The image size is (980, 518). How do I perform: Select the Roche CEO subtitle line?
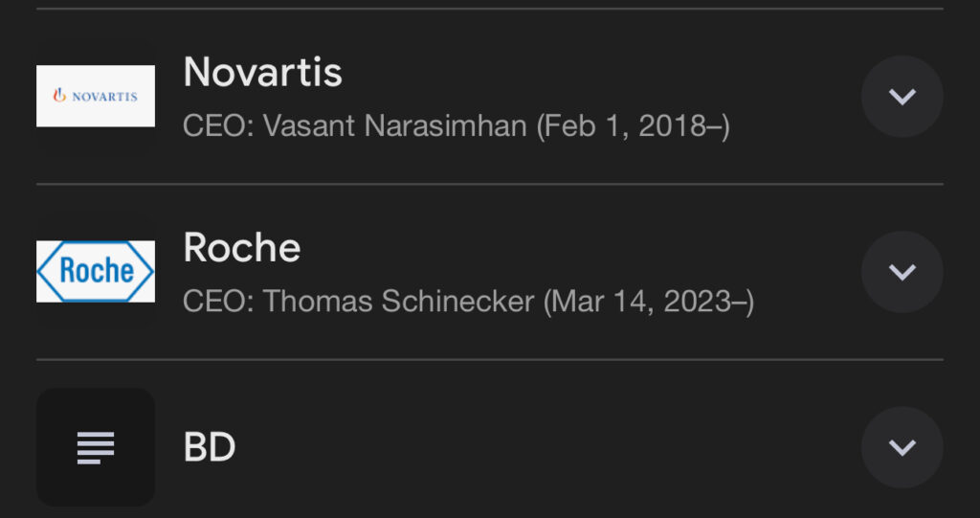pyautogui.click(x=469, y=302)
